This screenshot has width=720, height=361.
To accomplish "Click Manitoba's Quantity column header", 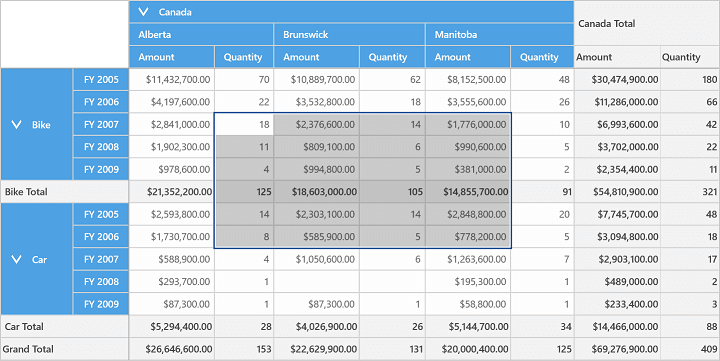I will pos(542,57).
